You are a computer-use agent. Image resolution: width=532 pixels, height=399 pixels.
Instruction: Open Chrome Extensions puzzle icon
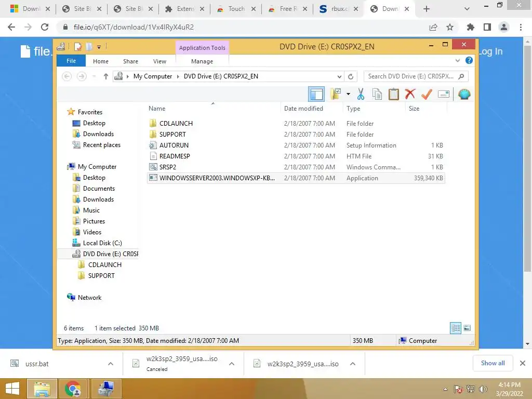470,27
